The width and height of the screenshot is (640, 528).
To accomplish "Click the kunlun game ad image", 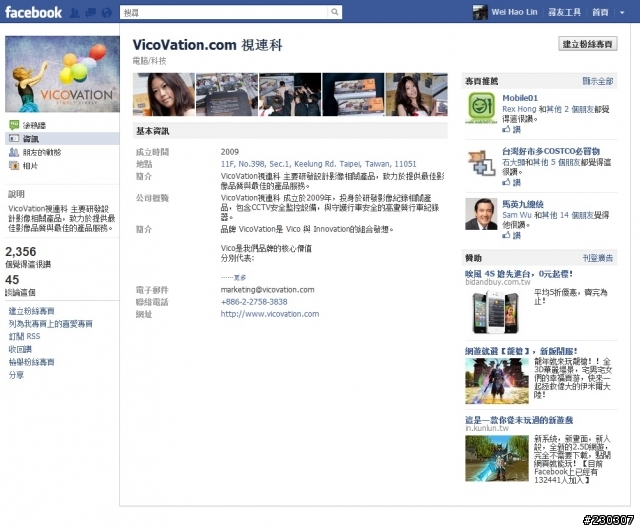I will [x=497, y=458].
